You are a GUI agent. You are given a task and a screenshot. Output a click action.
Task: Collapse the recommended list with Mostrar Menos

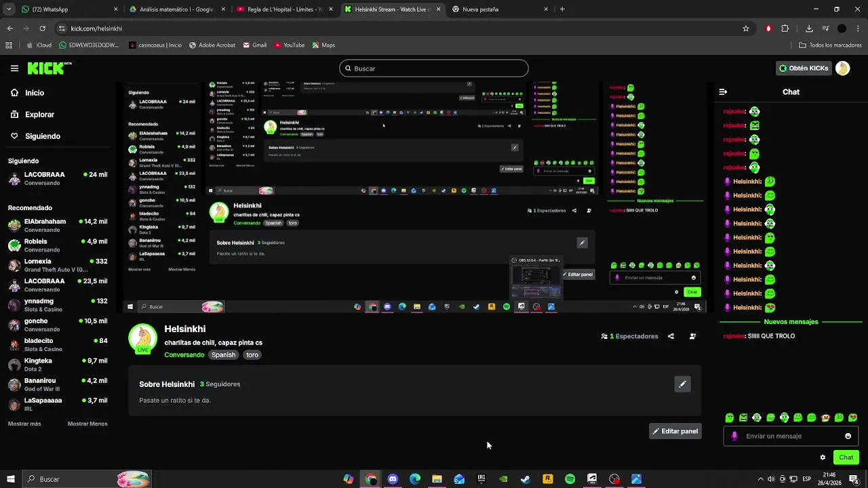(x=87, y=424)
